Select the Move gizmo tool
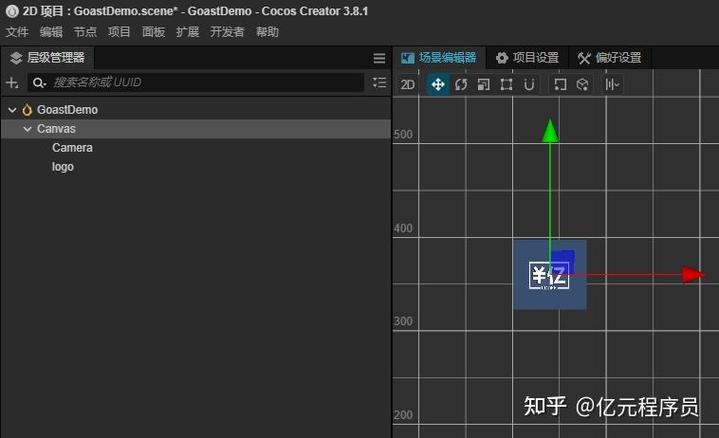 tap(438, 84)
